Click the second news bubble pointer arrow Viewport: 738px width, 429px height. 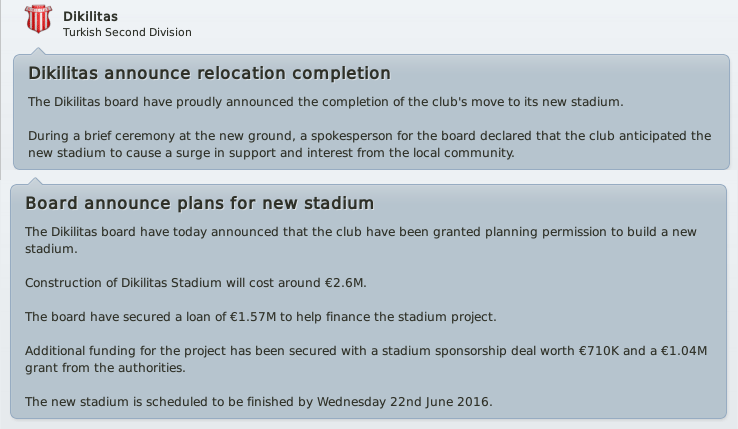[35, 181]
